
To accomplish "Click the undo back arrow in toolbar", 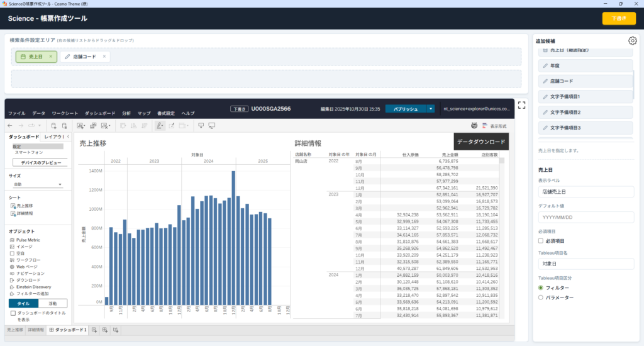I will [10, 126].
